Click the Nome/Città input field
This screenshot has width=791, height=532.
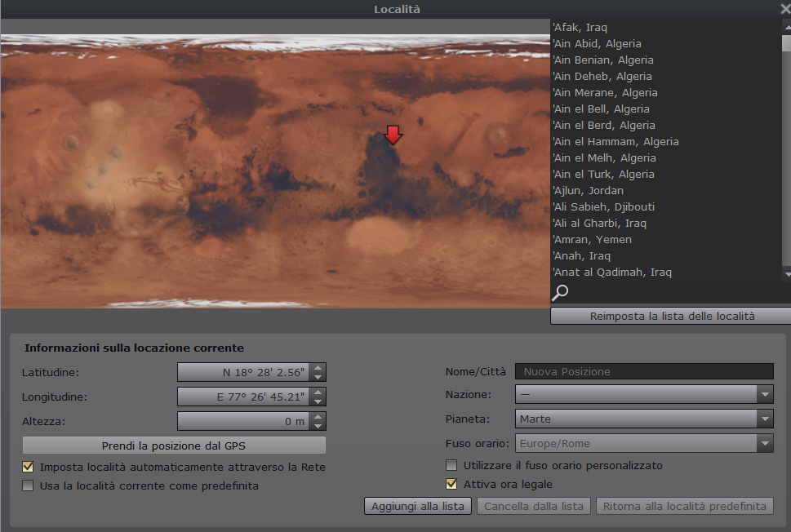tap(644, 371)
